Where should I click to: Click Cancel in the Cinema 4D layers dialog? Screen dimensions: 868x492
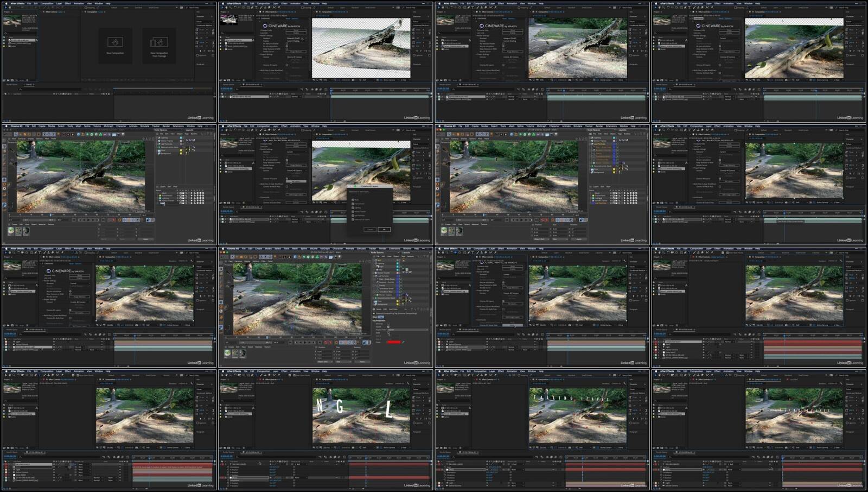coord(371,229)
